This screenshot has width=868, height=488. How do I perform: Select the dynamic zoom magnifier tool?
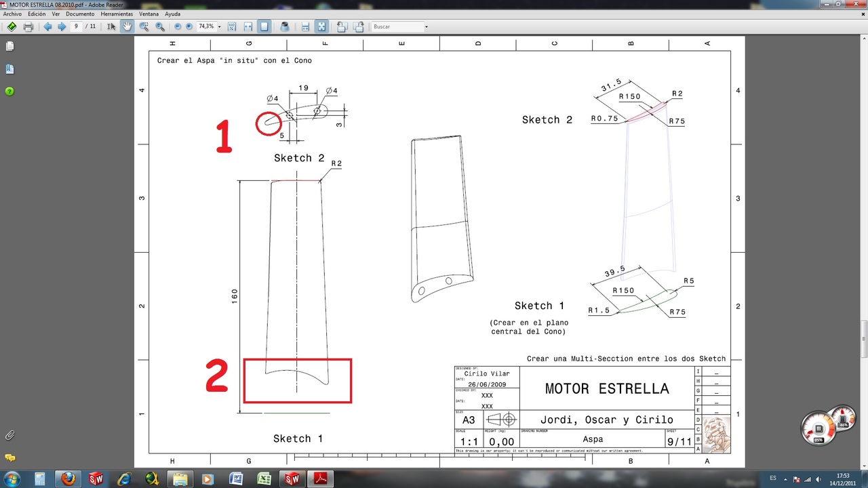[x=160, y=26]
